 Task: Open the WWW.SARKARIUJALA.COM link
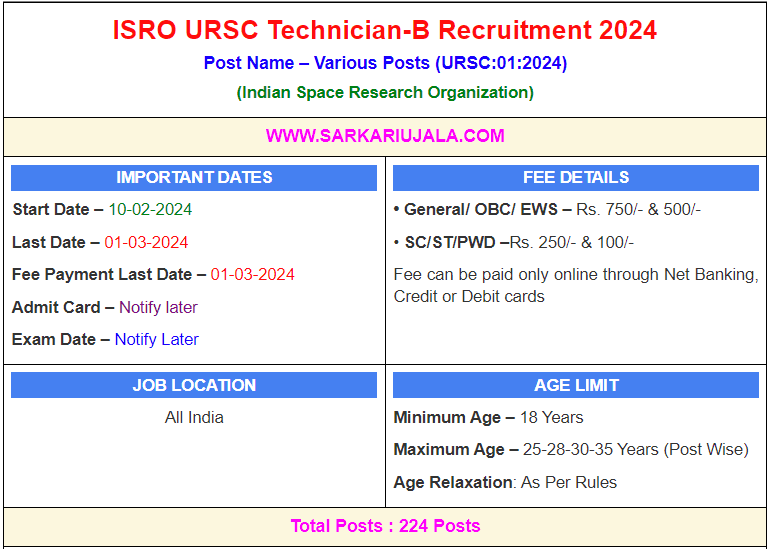coord(385,136)
